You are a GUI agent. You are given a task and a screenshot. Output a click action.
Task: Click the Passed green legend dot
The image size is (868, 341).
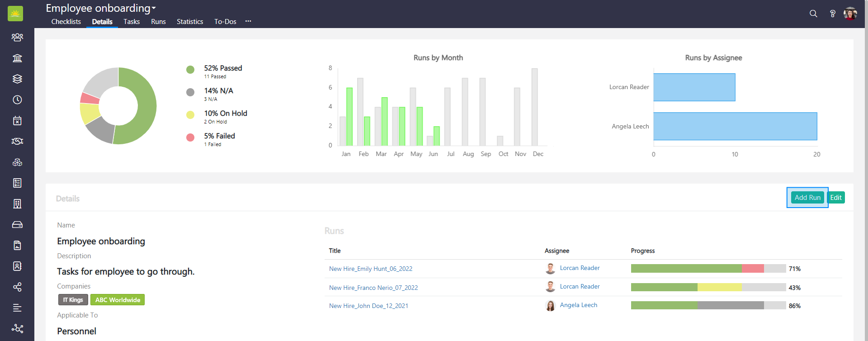(190, 69)
